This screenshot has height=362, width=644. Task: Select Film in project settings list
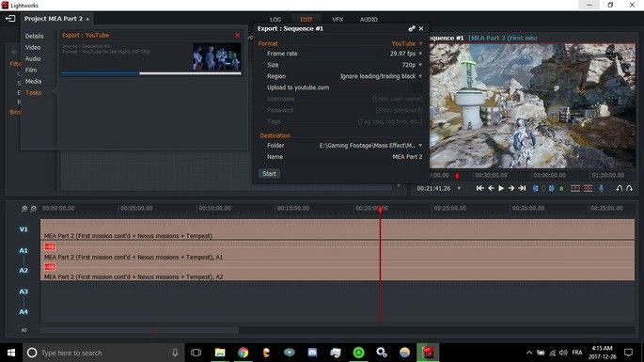coord(31,70)
